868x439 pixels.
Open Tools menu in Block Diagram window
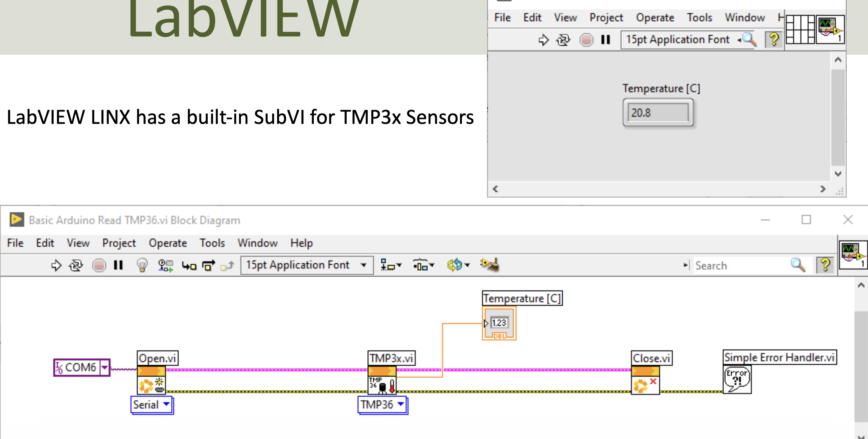click(x=212, y=243)
